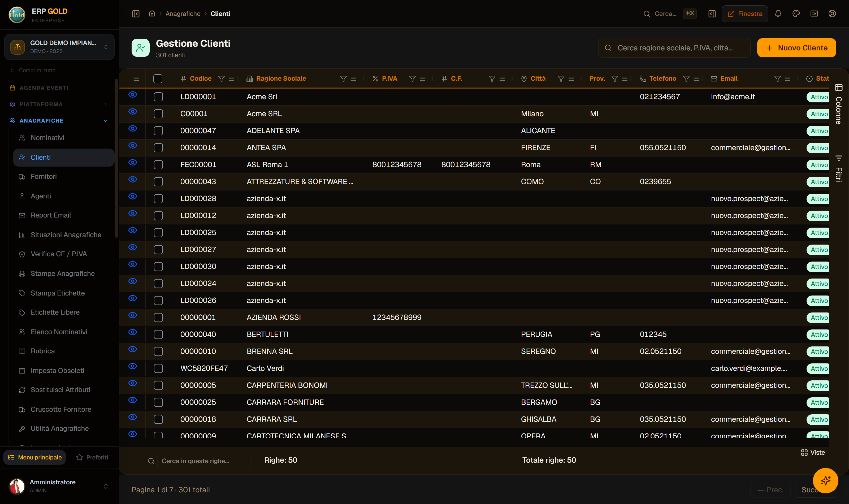
Task: Select all rows with header checkbox
Action: 158,79
